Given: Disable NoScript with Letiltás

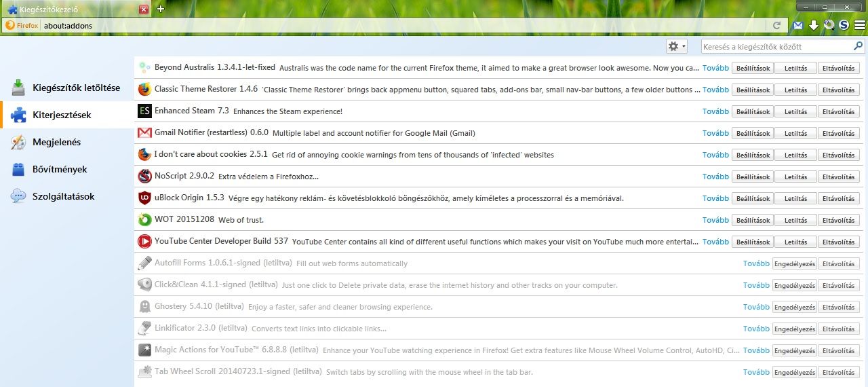Looking at the screenshot, I should pyautogui.click(x=795, y=177).
